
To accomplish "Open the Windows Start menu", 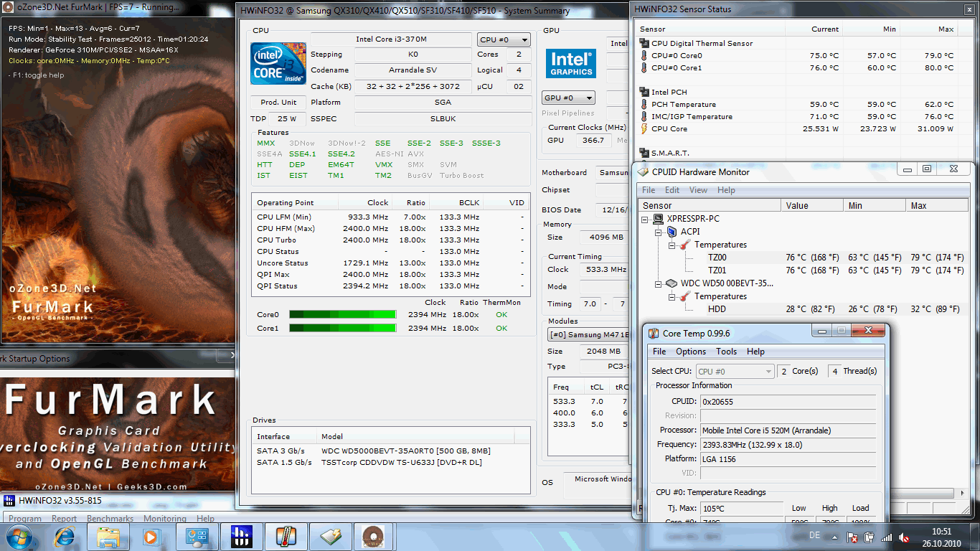I will (19, 537).
